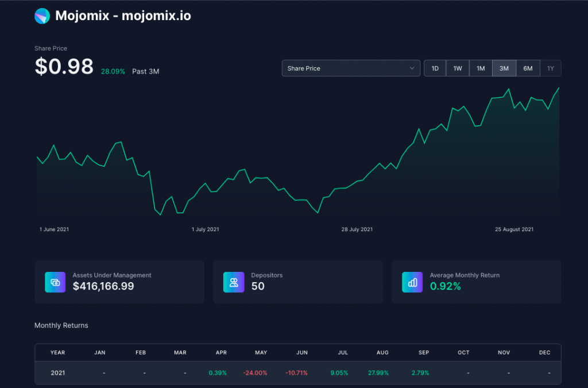Viewport: 588px width, 388px height.
Task: Click the 1 July 2021 axis label
Action: (205, 229)
